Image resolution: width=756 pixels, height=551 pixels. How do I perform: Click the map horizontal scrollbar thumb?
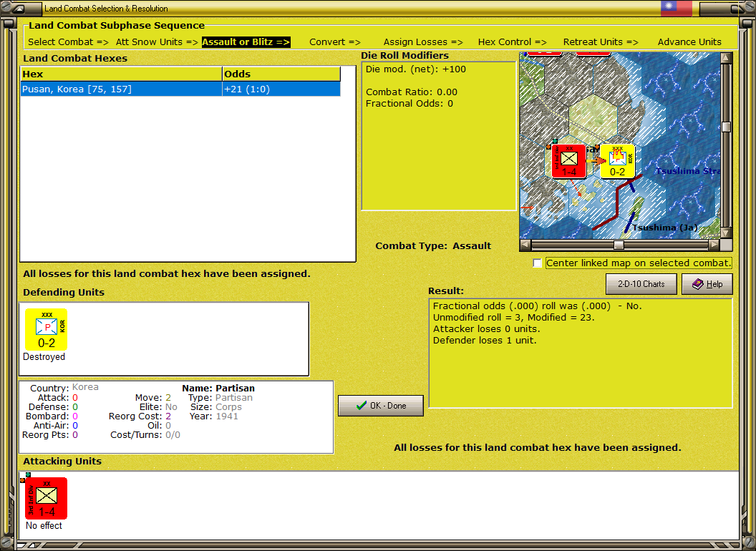tap(619, 245)
